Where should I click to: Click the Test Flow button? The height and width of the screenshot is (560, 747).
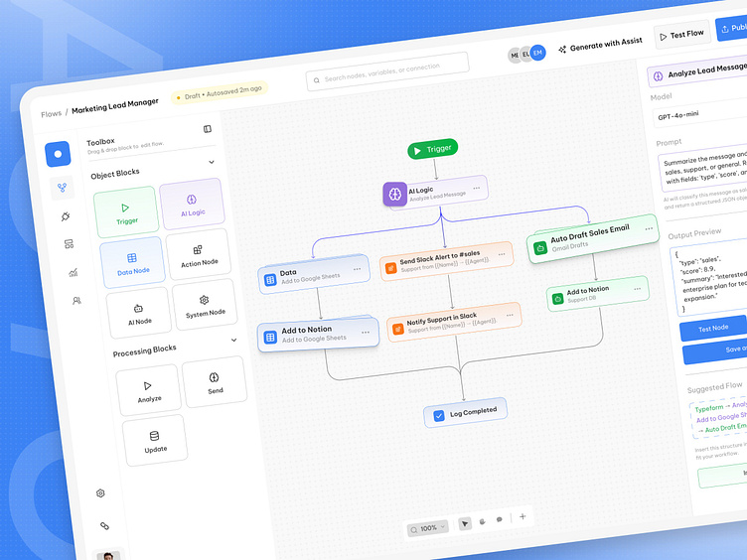[681, 35]
